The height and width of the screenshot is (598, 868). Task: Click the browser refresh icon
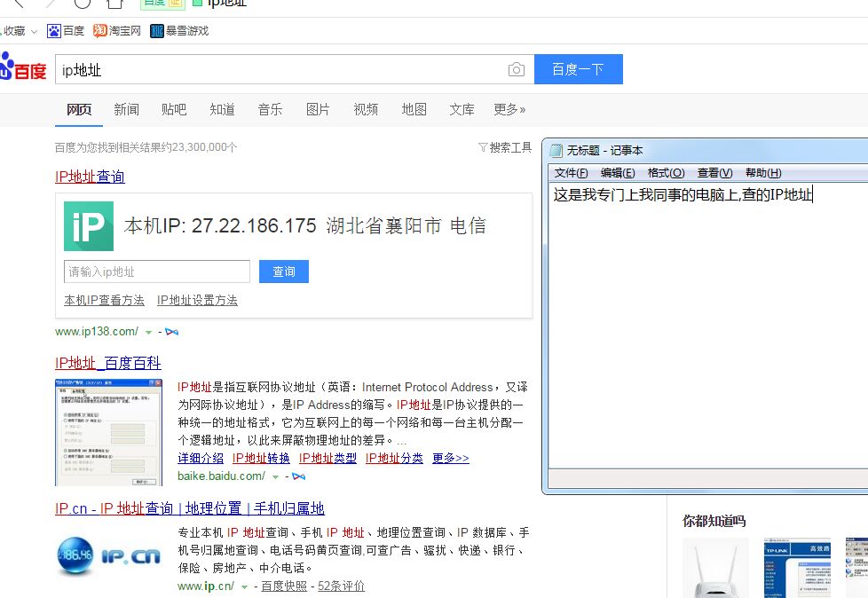[83, 4]
